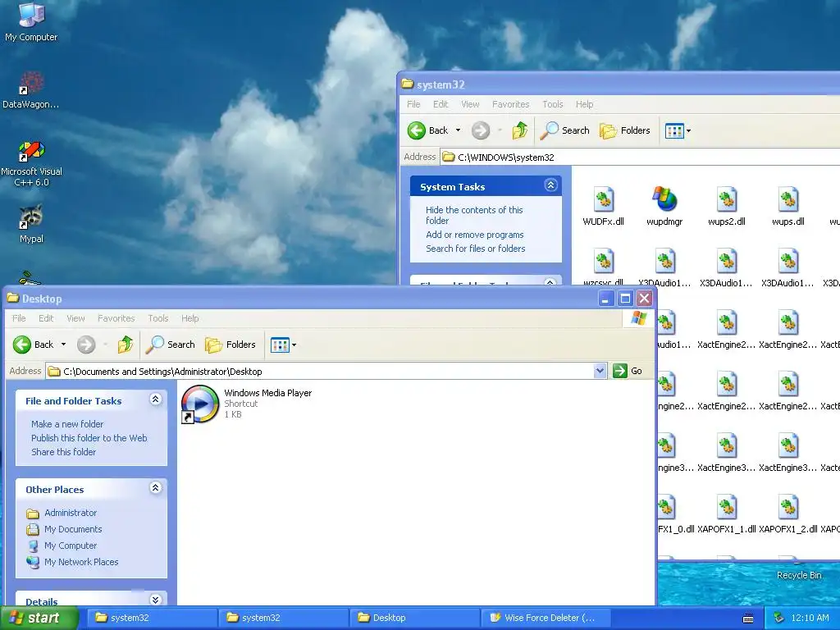This screenshot has width=840, height=630.
Task: Click Share this folder link
Action: (x=63, y=452)
